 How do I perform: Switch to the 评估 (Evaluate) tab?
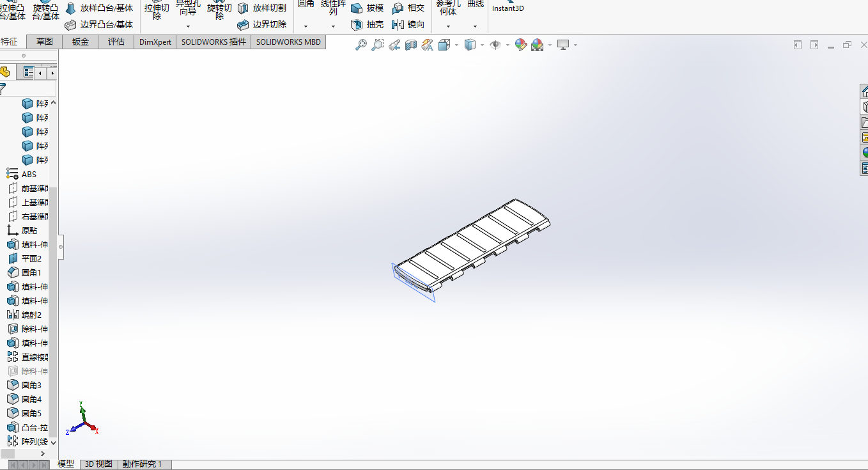click(x=116, y=42)
